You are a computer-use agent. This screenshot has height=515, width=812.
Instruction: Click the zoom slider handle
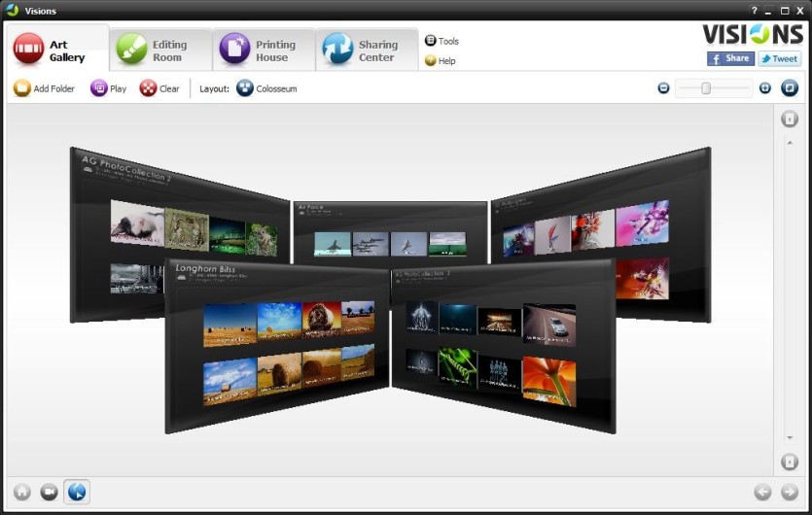[706, 88]
